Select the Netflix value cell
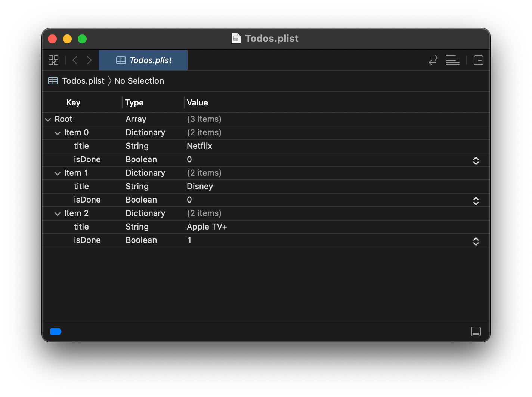Viewport: 532px width, 397px height. [x=199, y=146]
